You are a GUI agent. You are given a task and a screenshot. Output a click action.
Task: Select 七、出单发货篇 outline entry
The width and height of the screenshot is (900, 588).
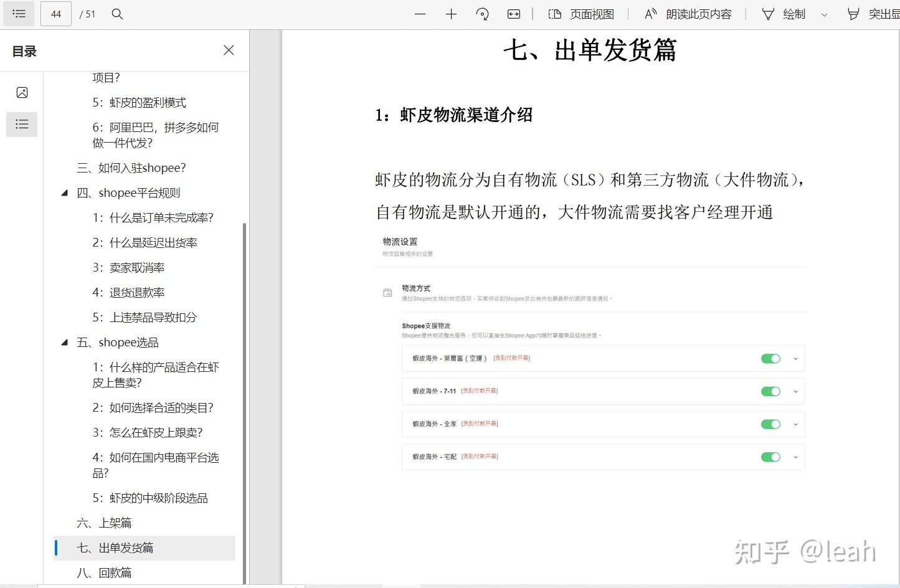click(x=144, y=548)
